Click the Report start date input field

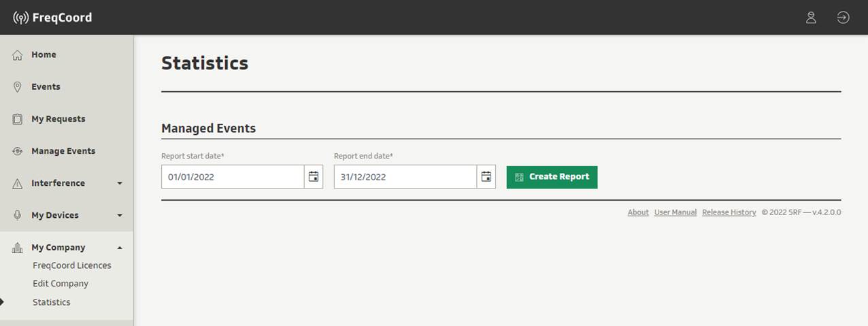point(232,177)
